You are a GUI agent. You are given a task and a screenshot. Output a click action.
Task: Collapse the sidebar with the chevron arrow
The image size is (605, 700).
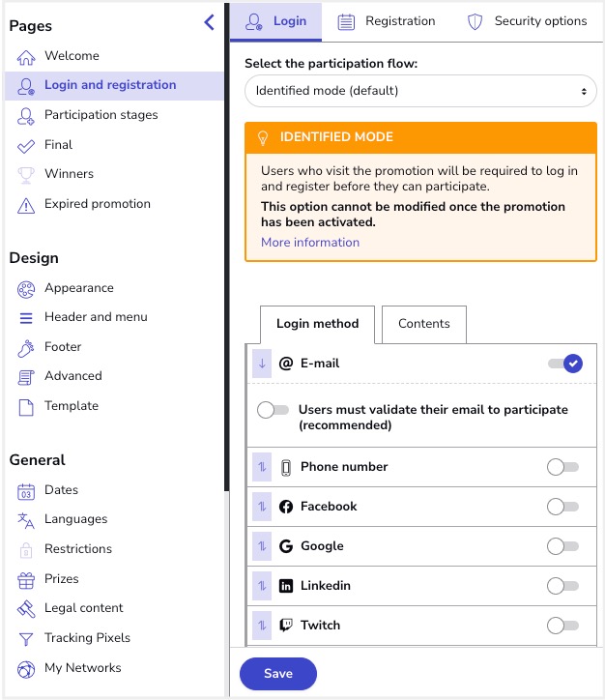pos(209,22)
